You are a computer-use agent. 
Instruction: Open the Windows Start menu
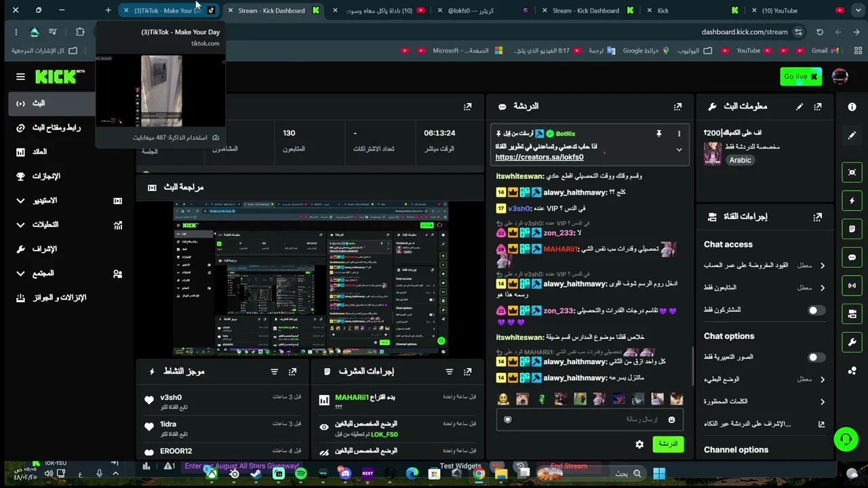(658, 474)
